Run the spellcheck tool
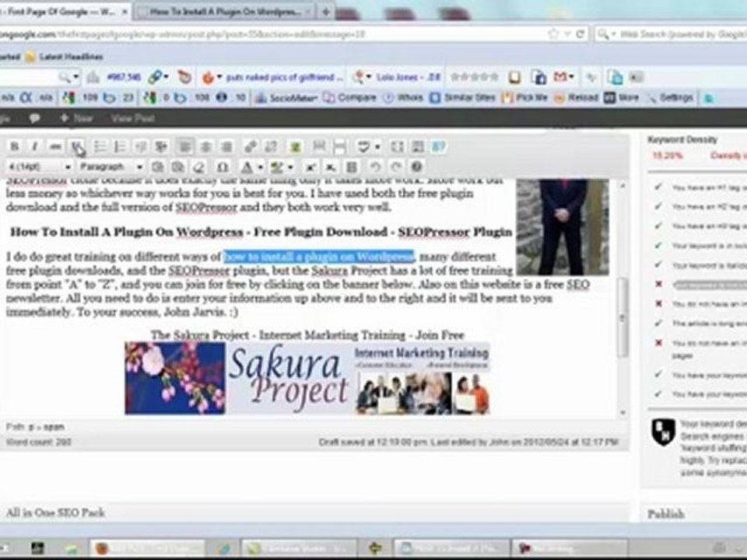The image size is (747, 560). click(x=363, y=147)
